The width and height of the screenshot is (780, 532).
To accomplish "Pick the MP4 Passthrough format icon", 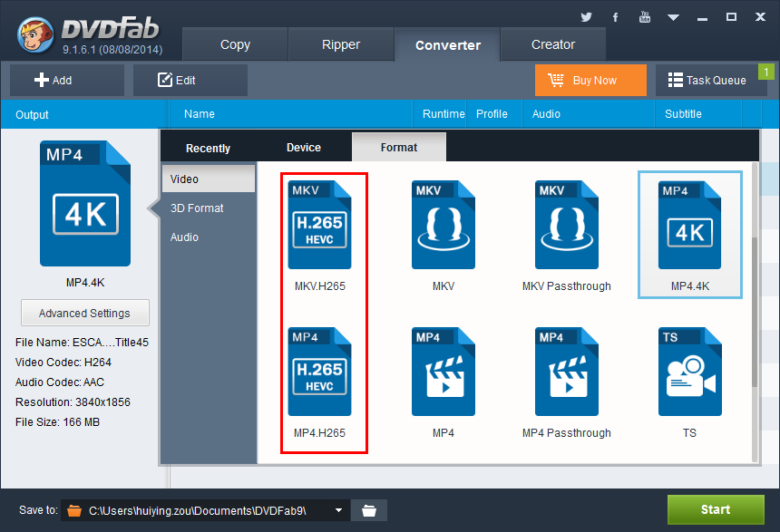I will [566, 372].
